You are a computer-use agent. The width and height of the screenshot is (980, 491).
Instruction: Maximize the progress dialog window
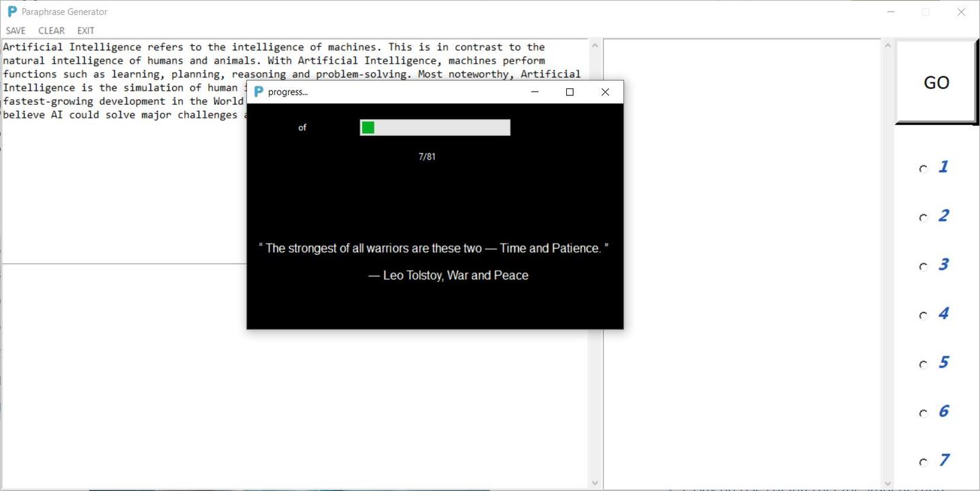pos(570,92)
